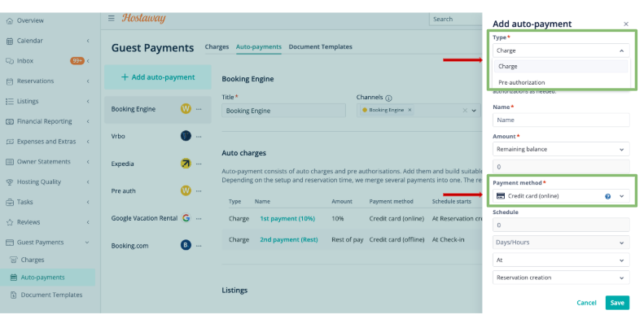Switch to the Charges tab
The width and height of the screenshot is (644, 328).
(217, 46)
